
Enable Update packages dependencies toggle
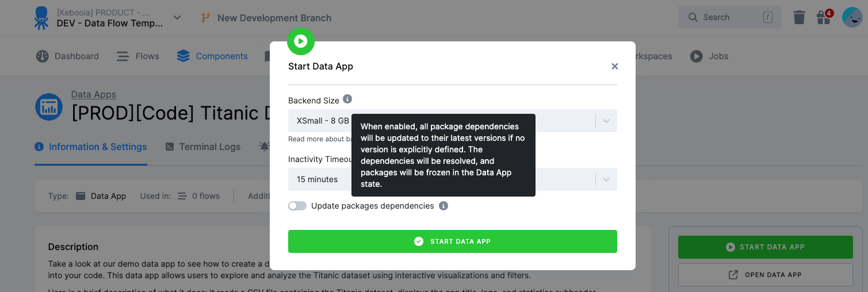pos(297,206)
